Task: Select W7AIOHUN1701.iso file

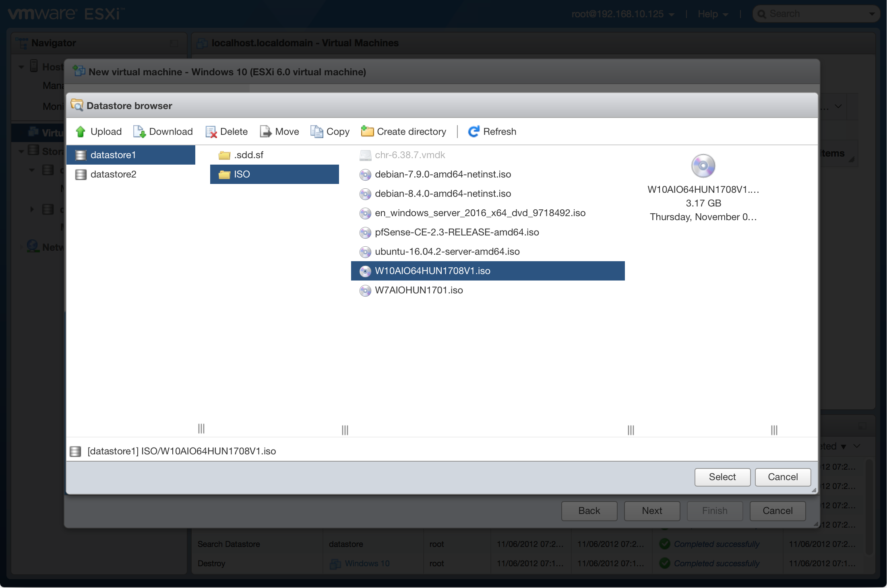Action: 488,290
